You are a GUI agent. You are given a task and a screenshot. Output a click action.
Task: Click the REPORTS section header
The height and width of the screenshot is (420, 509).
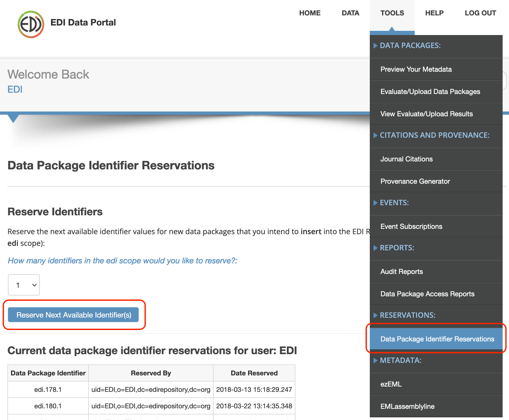pyautogui.click(x=397, y=248)
